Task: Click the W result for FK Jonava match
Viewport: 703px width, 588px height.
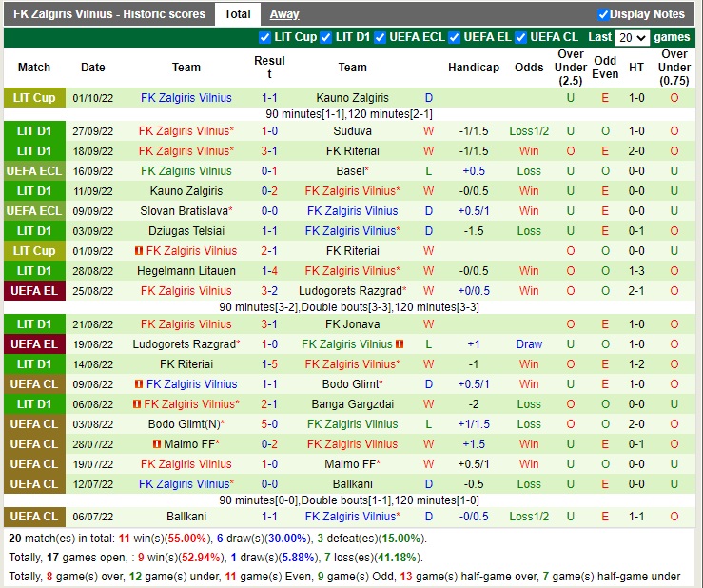Action: (x=428, y=324)
